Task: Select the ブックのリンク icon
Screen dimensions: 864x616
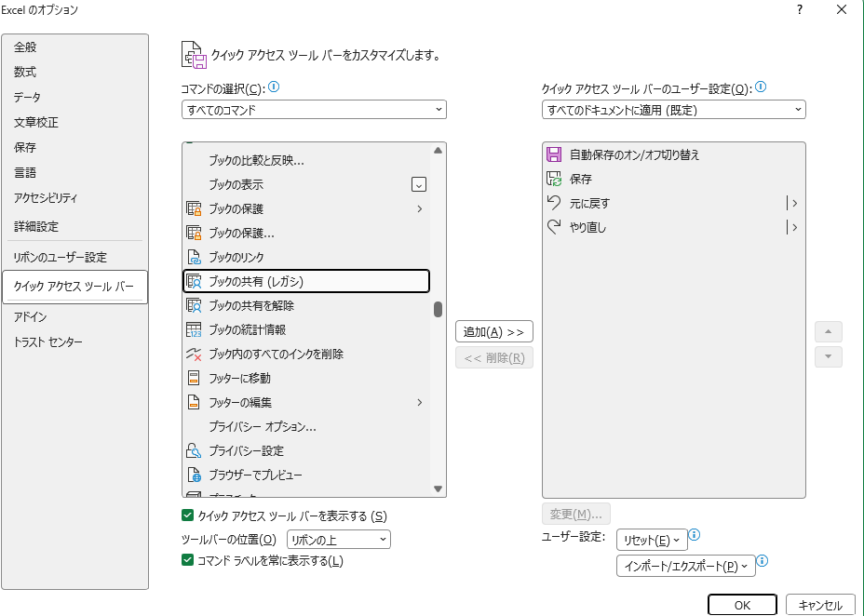Action: tap(194, 257)
